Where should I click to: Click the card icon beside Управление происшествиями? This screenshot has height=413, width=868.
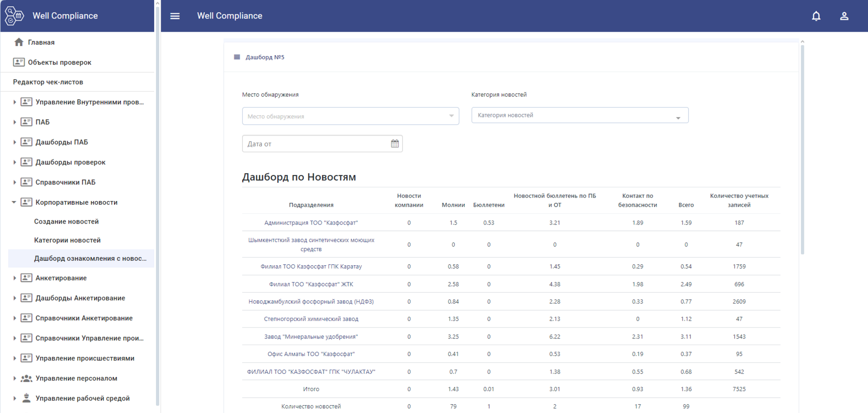pyautogui.click(x=27, y=358)
